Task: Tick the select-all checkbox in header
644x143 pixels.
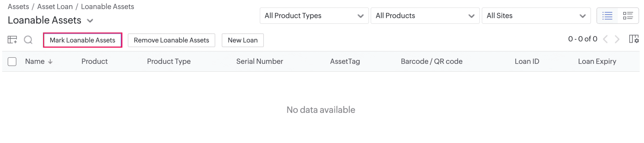Action: click(x=12, y=62)
